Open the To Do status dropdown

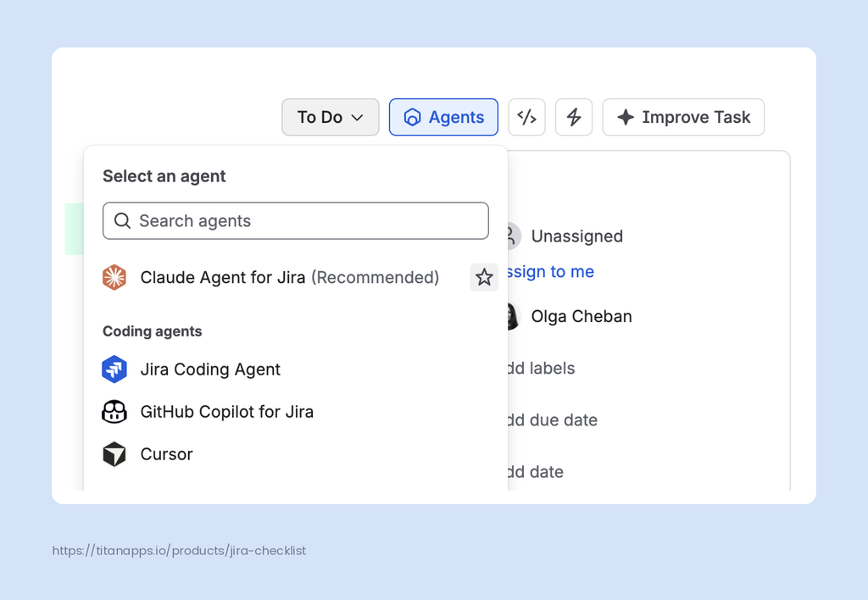pyautogui.click(x=330, y=117)
